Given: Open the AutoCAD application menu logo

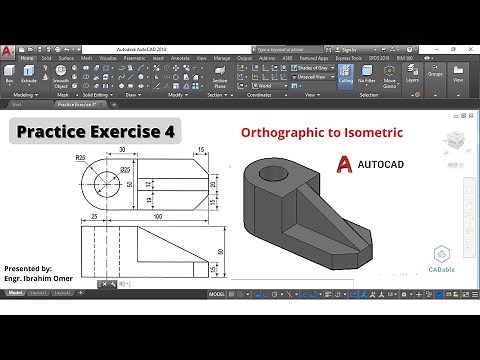Looking at the screenshot, I should pyautogui.click(x=7, y=51).
